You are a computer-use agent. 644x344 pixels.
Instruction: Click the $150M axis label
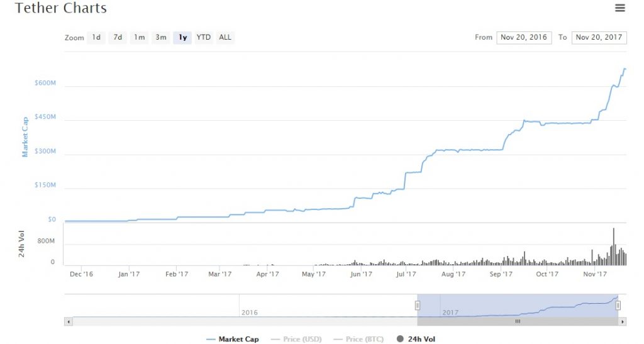[45, 185]
